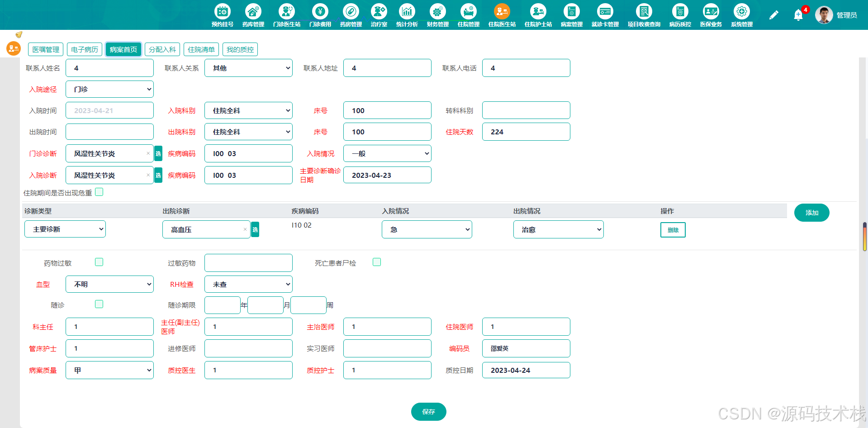Click the pencil edit icon in header
868x428 pixels.
coord(774,15)
